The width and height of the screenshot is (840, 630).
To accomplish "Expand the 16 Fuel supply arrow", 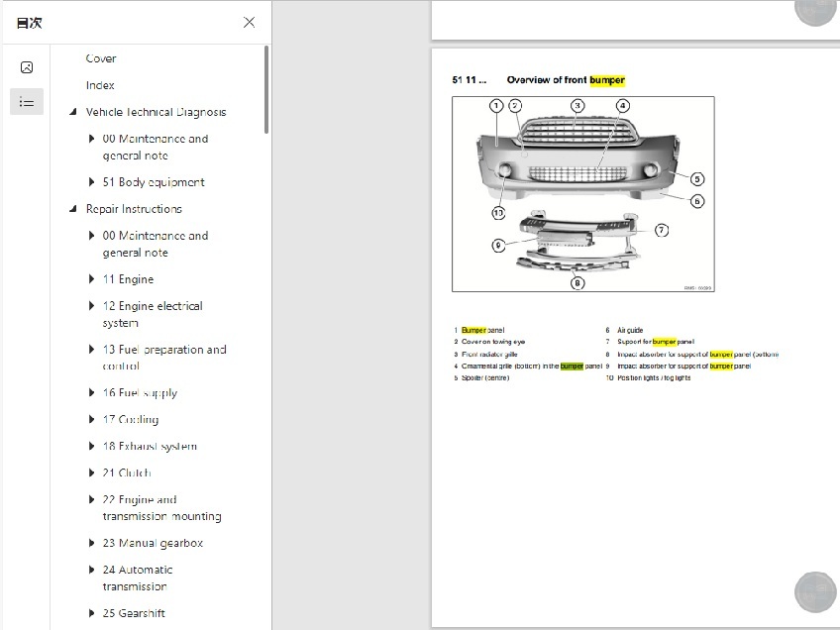I will click(91, 392).
